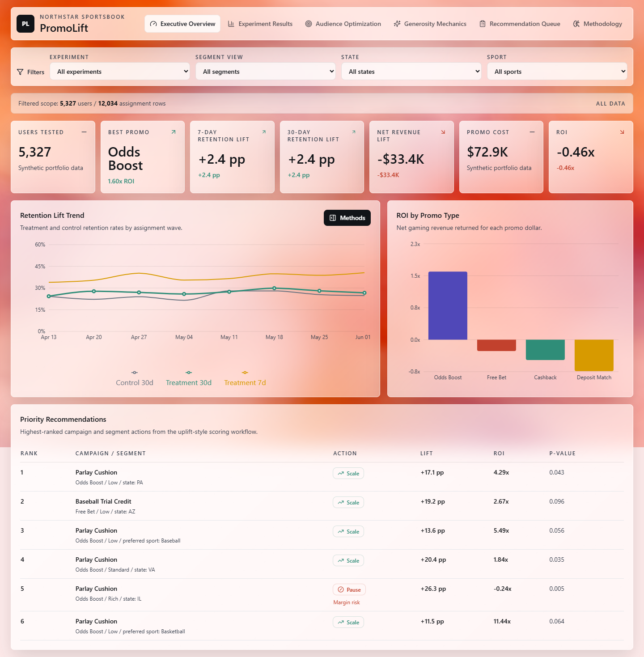644x657 pixels.
Task: Click Scale for rank 3 Parlay Cushion Baseball
Action: [x=348, y=531]
